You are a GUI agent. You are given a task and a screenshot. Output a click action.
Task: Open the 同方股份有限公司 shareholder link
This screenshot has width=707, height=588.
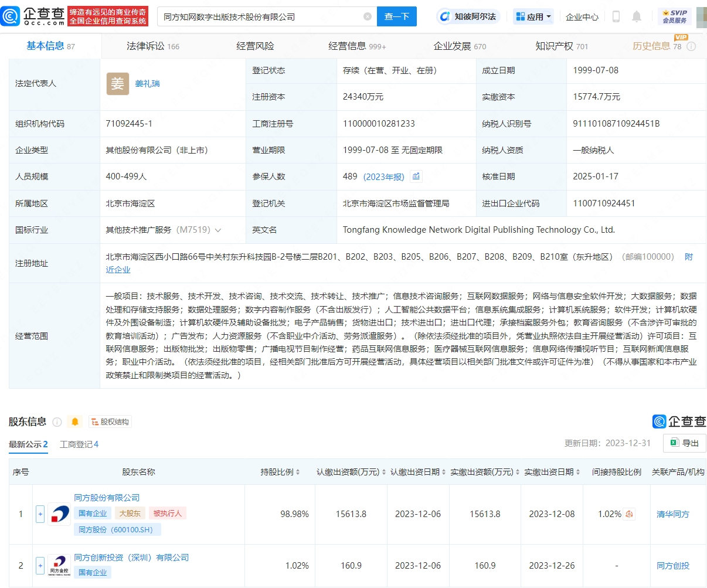pos(107,498)
